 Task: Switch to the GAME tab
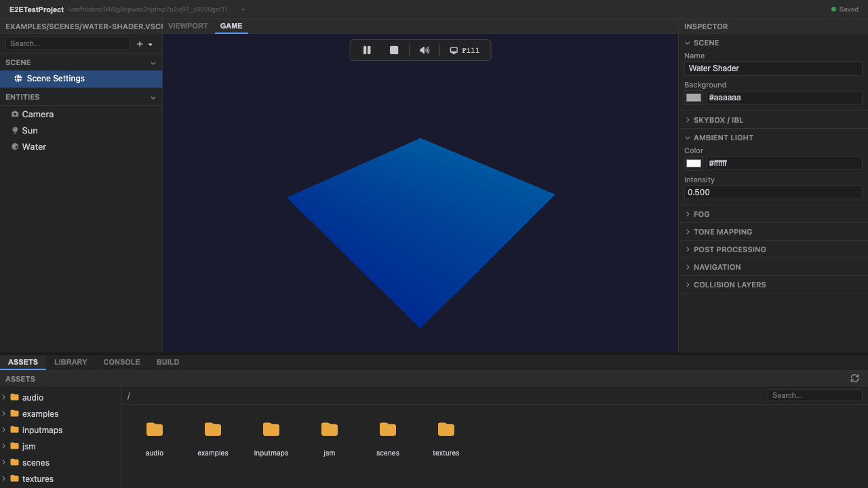tap(231, 26)
